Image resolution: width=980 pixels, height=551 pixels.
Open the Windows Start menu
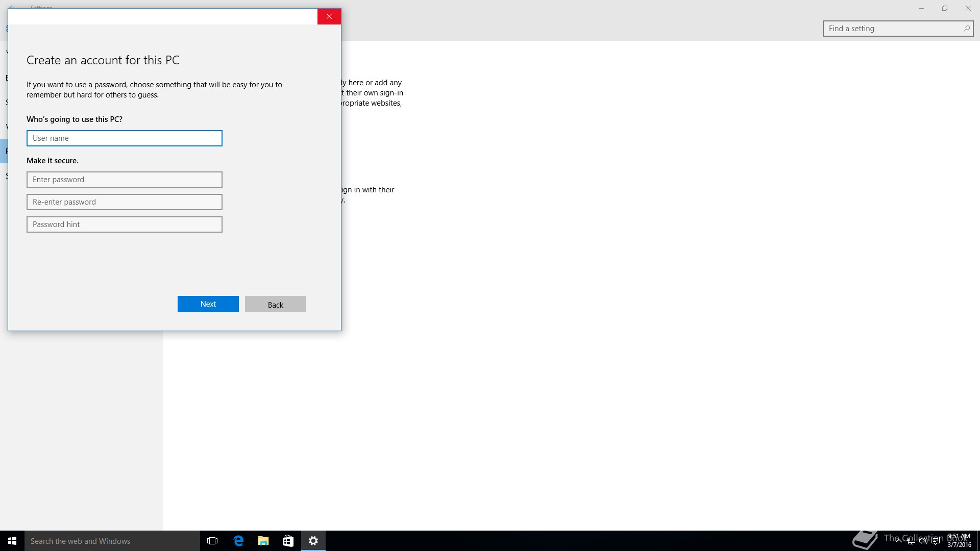point(12,541)
